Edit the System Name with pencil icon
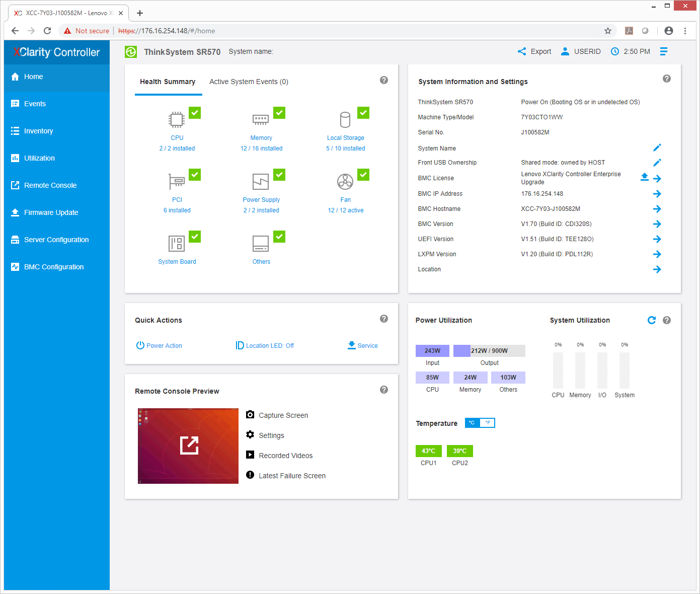700x594 pixels. click(x=657, y=147)
